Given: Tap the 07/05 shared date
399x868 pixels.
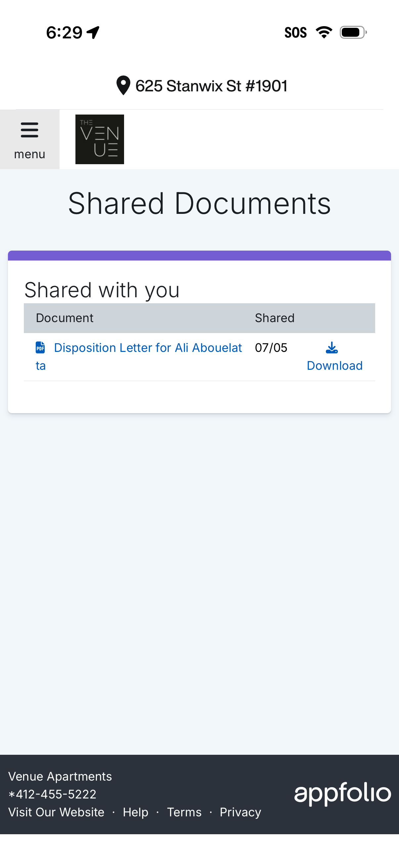Looking at the screenshot, I should tap(271, 348).
